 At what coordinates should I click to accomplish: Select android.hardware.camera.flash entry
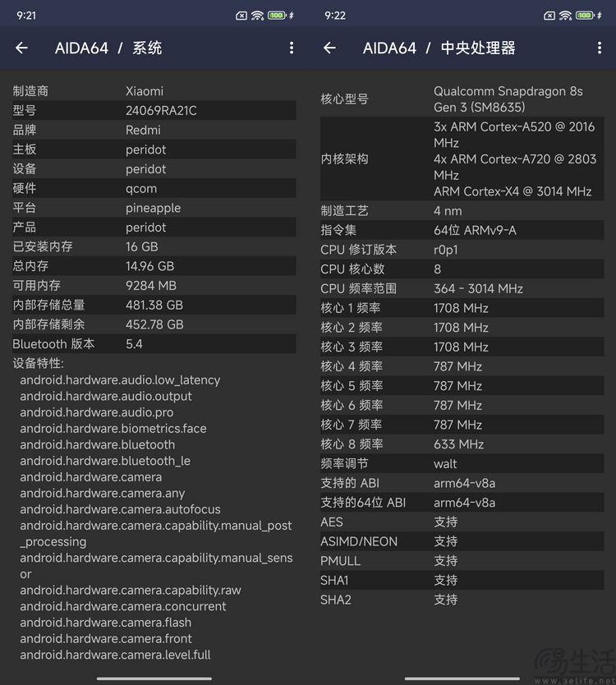pos(106,623)
